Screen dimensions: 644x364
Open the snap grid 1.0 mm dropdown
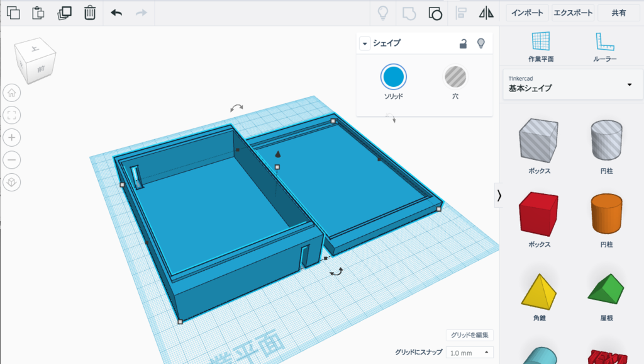click(x=469, y=353)
